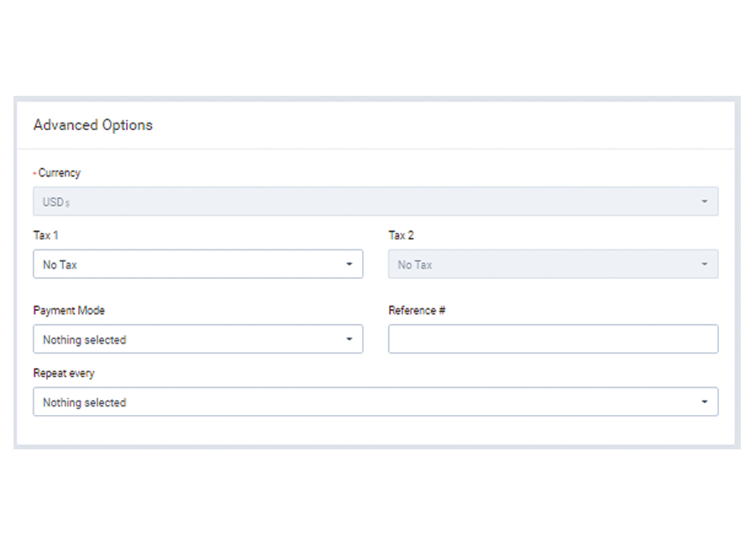Click the Currency field label

point(60,173)
